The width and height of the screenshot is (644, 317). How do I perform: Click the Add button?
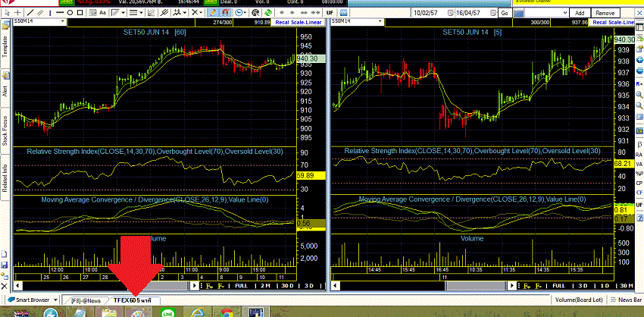click(580, 13)
